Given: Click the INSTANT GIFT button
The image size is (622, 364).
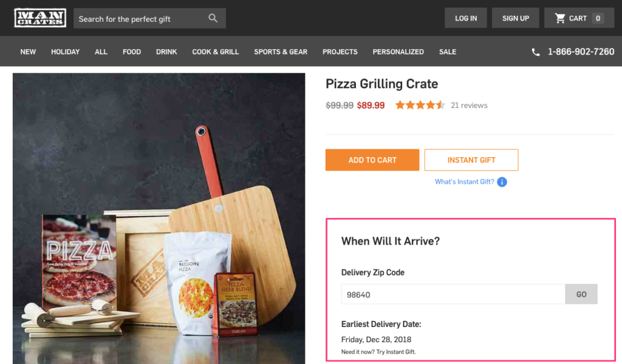Looking at the screenshot, I should (x=471, y=160).
